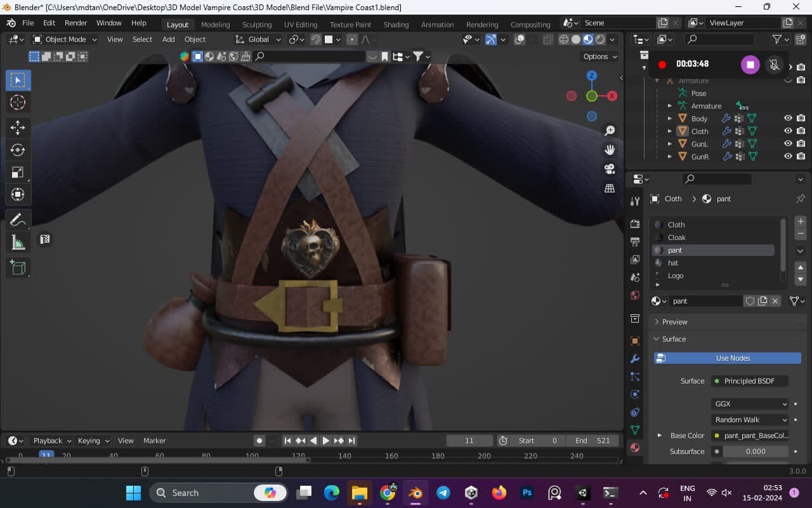This screenshot has width=812, height=508.
Task: Switch to the Shading workspace tab
Action: click(396, 24)
